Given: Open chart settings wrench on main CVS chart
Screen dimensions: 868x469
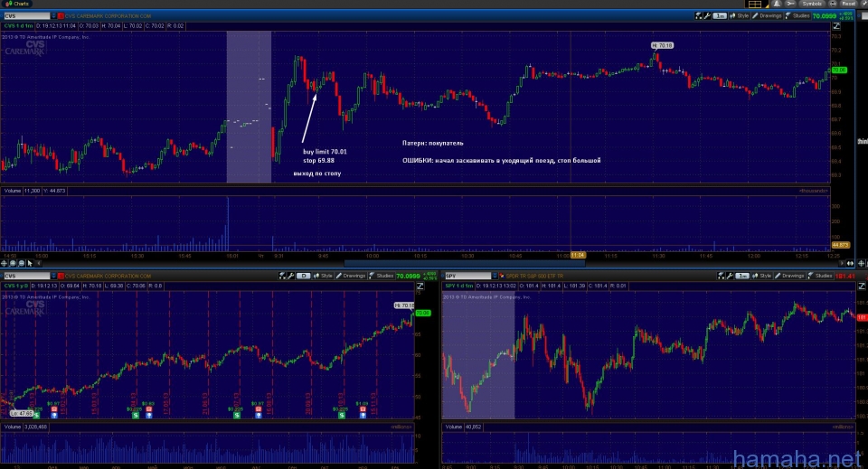Looking at the screenshot, I should (707, 16).
